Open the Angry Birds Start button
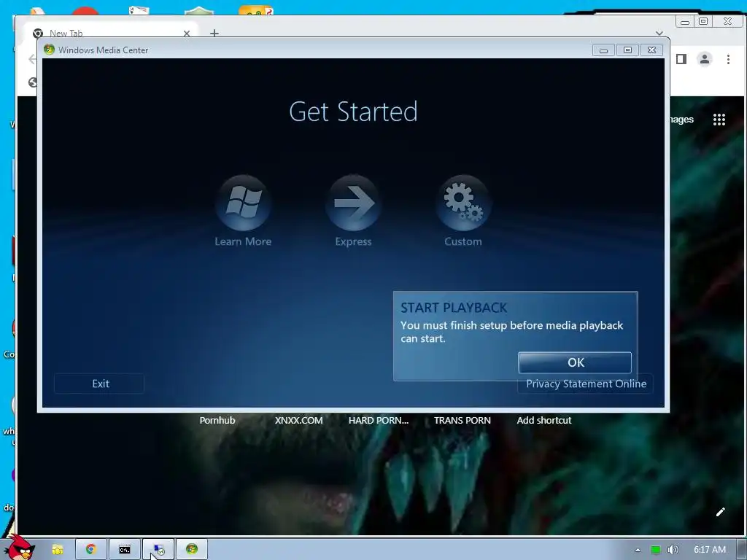This screenshot has width=747, height=560. [x=18, y=547]
